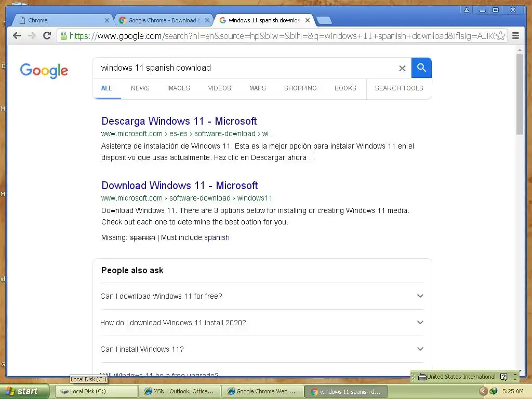Screen dimensions: 532x399
Task: Show hidden tray icons with the arrow
Action: [x=483, y=392]
